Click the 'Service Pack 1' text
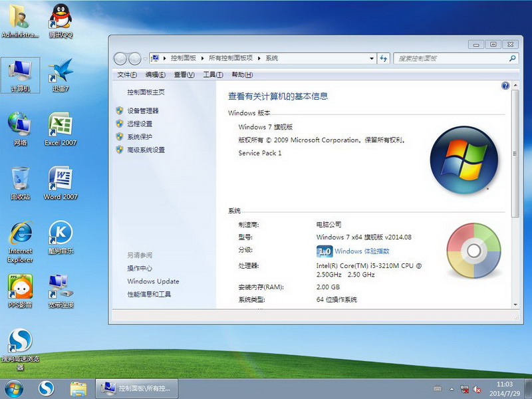This screenshot has width=532, height=399. point(260,153)
